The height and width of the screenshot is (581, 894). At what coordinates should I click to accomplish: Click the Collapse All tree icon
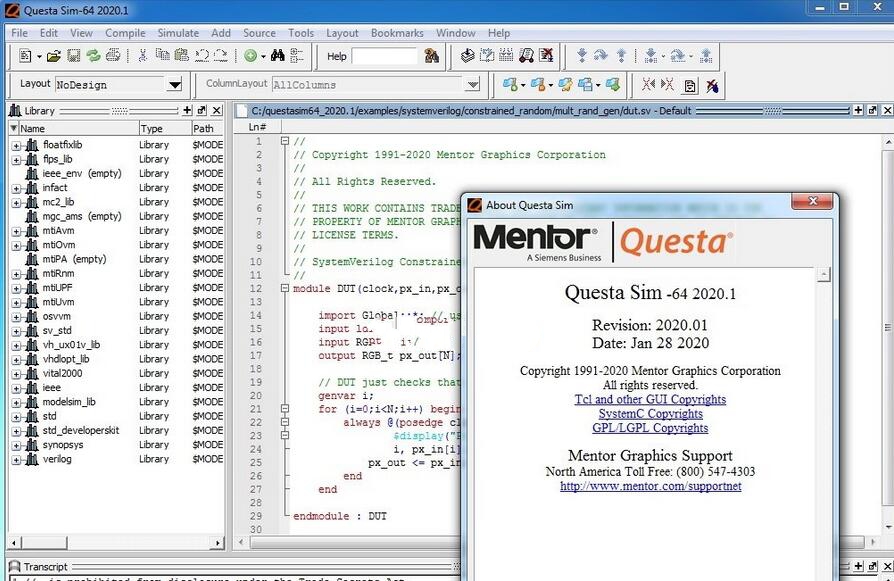[x=297, y=55]
